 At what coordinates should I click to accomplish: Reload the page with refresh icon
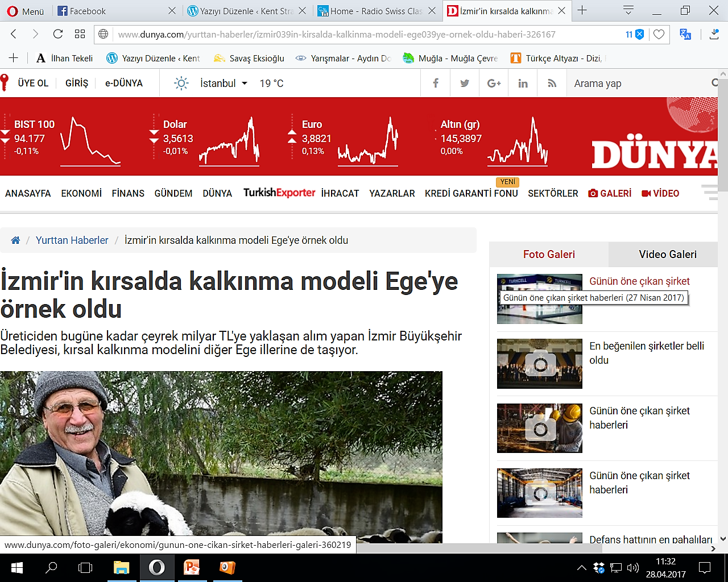coord(57,34)
